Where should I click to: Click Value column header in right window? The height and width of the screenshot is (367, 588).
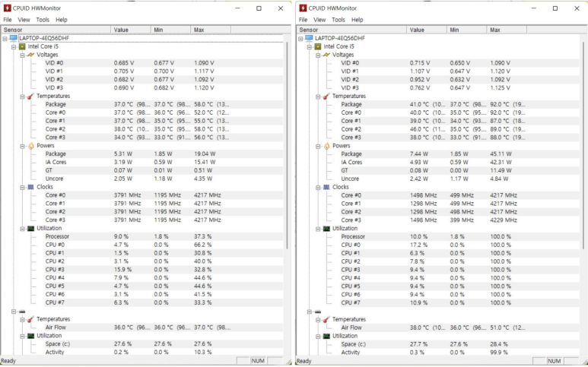click(427, 30)
